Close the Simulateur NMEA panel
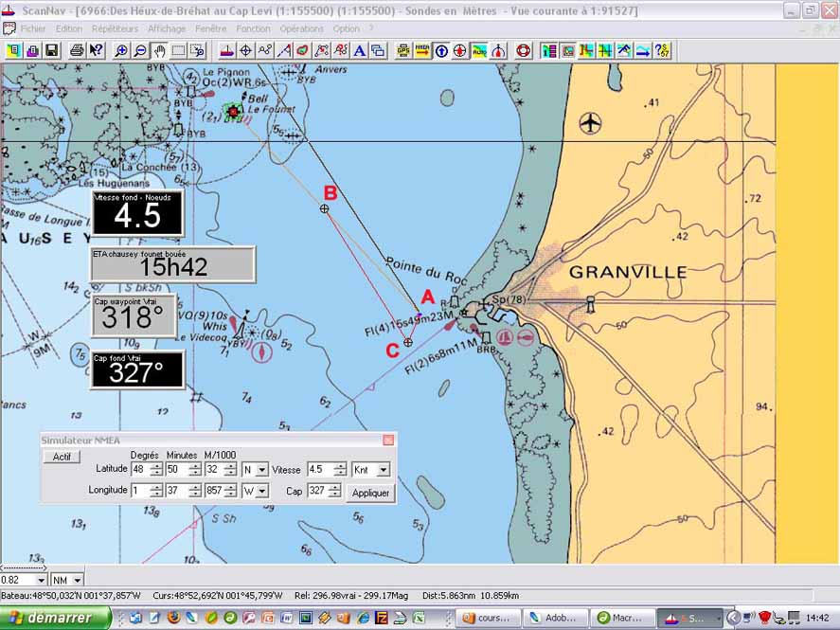The height and width of the screenshot is (630, 840). point(388,441)
